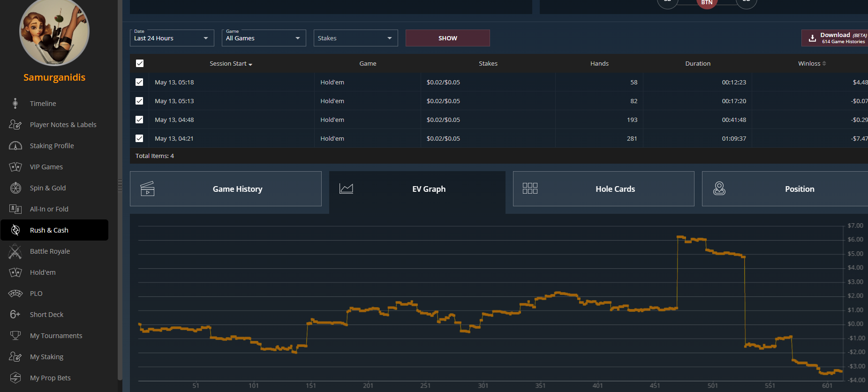The height and width of the screenshot is (392, 868).
Task: Click the Hold'em cards icon
Action: (x=15, y=272)
